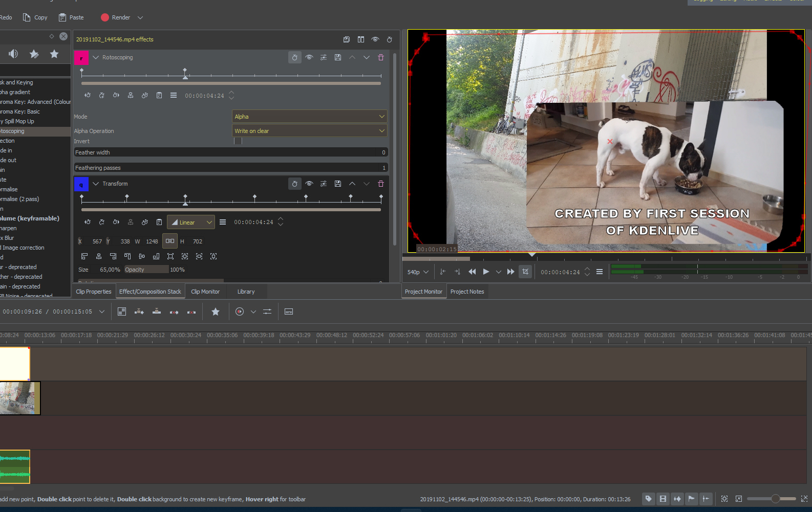The height and width of the screenshot is (512, 812).
Task: Center the Transform frame horizontally
Action: (x=99, y=256)
